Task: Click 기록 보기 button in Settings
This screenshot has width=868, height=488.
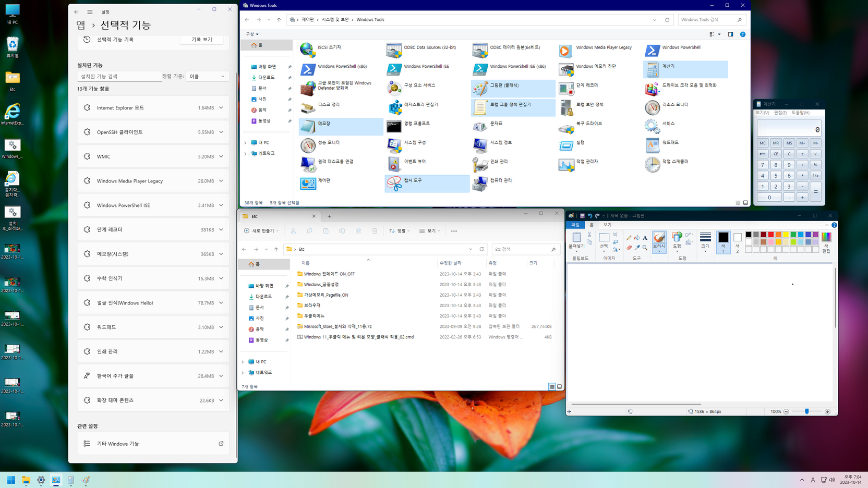Action: [x=202, y=40]
